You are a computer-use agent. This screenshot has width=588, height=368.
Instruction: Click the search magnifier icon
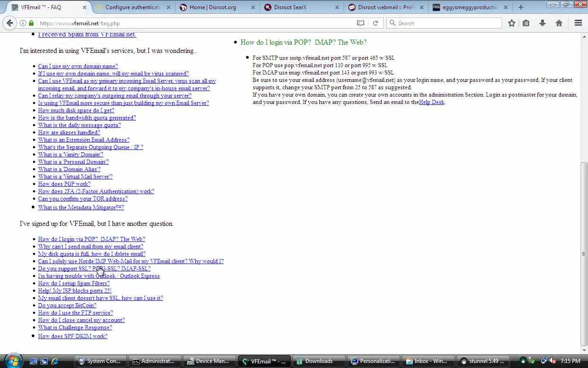392,23
